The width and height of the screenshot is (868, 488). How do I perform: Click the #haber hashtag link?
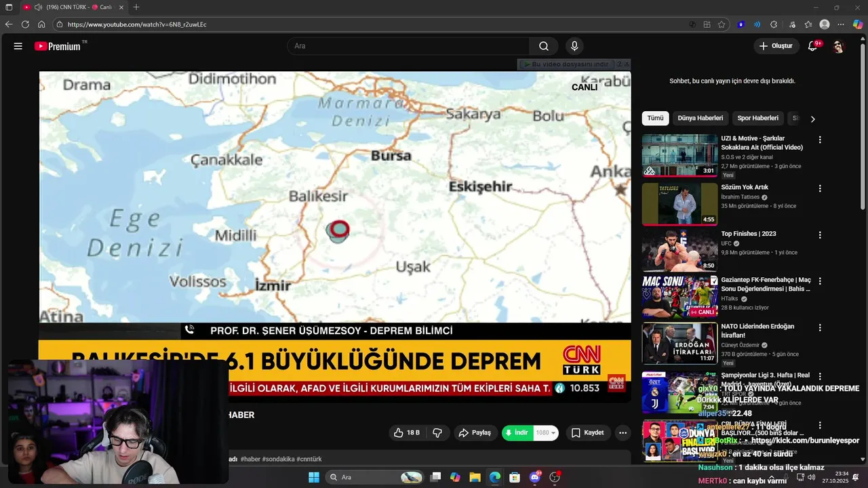pyautogui.click(x=250, y=459)
